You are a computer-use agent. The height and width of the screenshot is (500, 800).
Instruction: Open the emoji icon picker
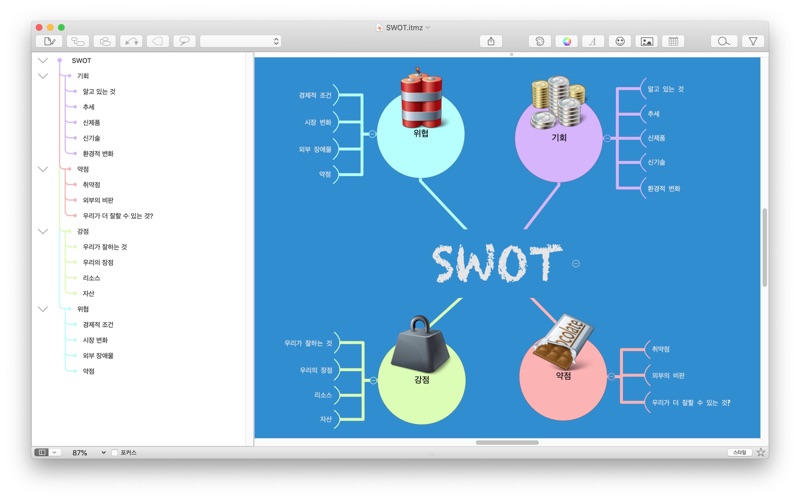click(620, 41)
